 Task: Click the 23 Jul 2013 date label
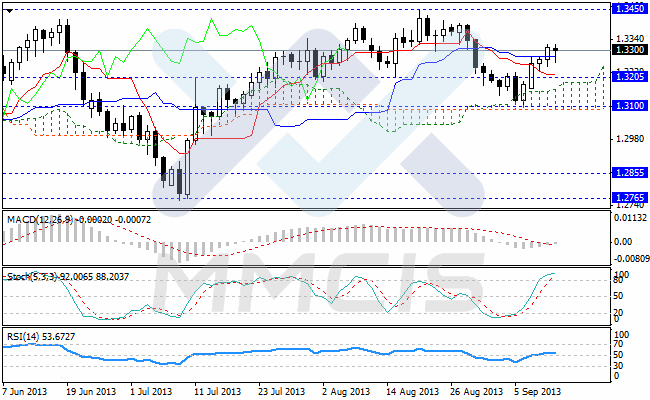tap(280, 392)
